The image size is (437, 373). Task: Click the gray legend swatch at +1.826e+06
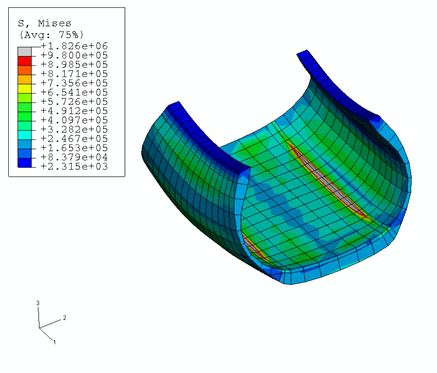[x=25, y=52]
